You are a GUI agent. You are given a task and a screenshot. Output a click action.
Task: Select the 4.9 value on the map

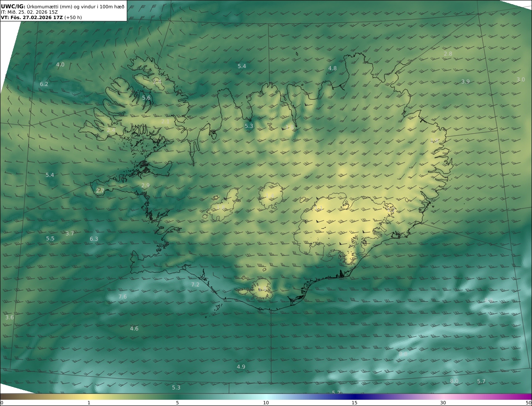[241, 367]
